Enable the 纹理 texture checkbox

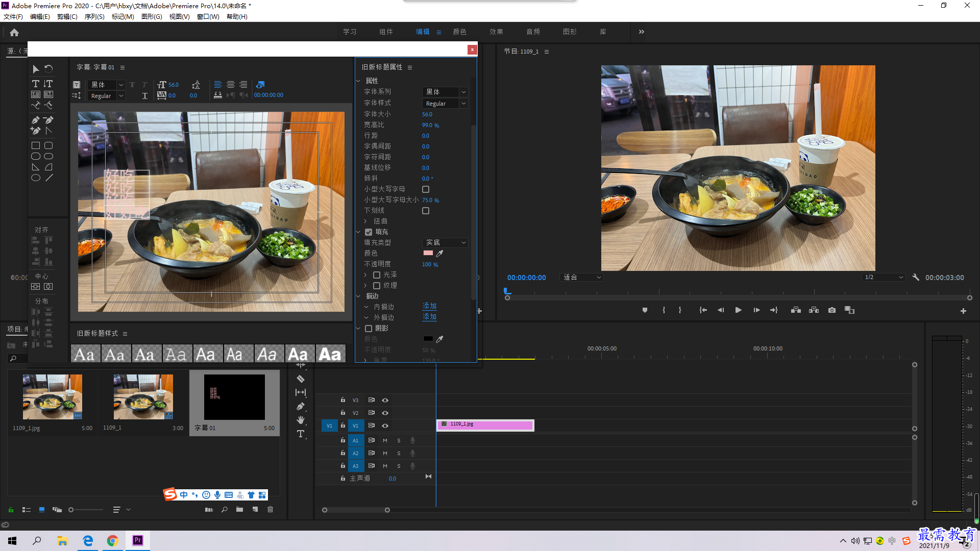pyautogui.click(x=377, y=286)
